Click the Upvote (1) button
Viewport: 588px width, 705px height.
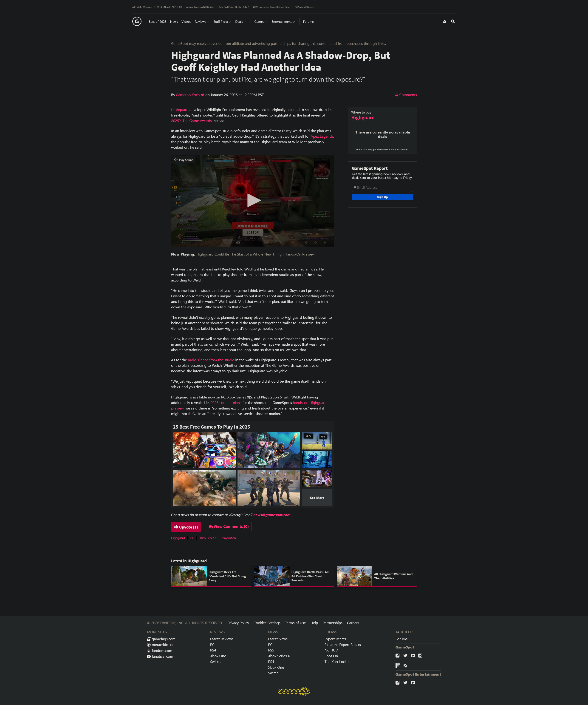(186, 527)
